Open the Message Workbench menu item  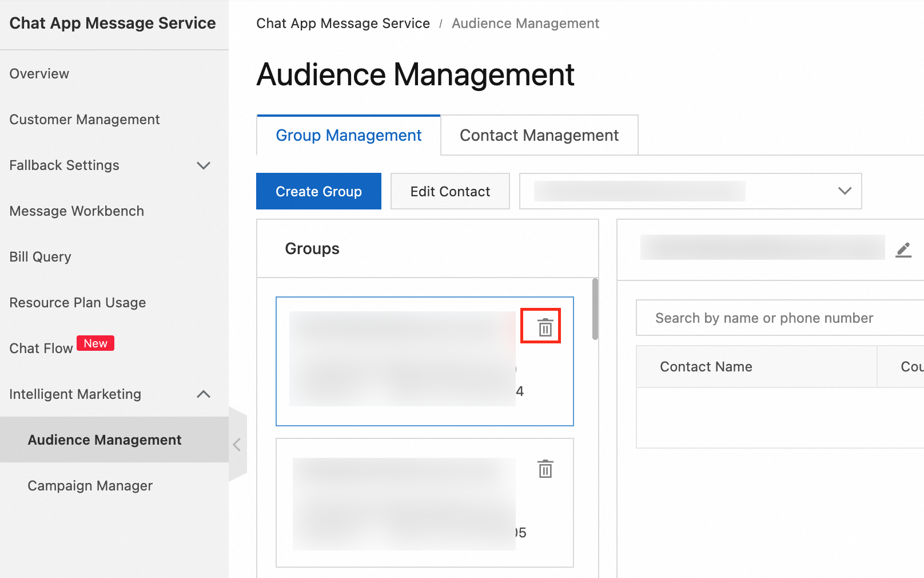[77, 211]
